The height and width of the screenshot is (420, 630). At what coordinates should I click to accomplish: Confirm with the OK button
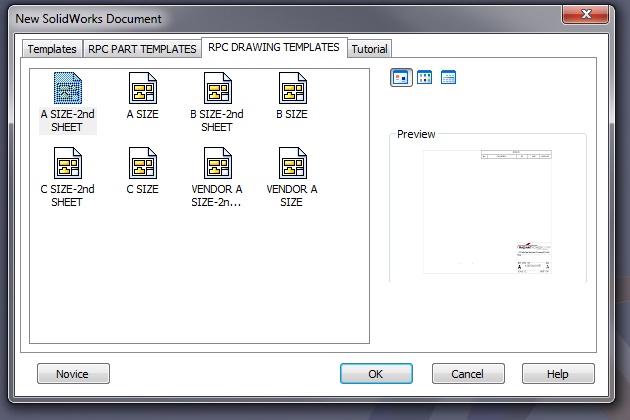click(376, 374)
